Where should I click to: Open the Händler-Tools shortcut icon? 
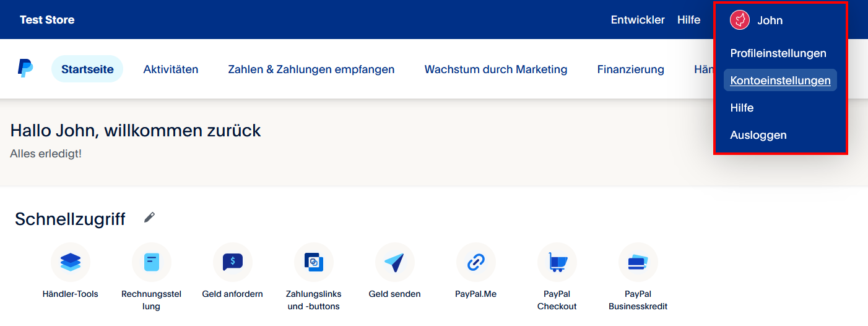coord(71,262)
